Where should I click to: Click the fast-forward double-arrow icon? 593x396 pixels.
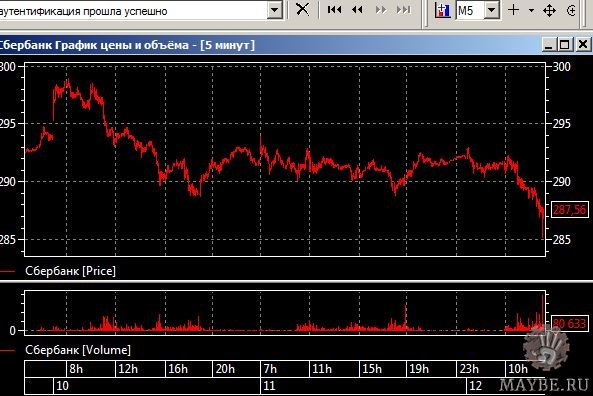(x=381, y=9)
